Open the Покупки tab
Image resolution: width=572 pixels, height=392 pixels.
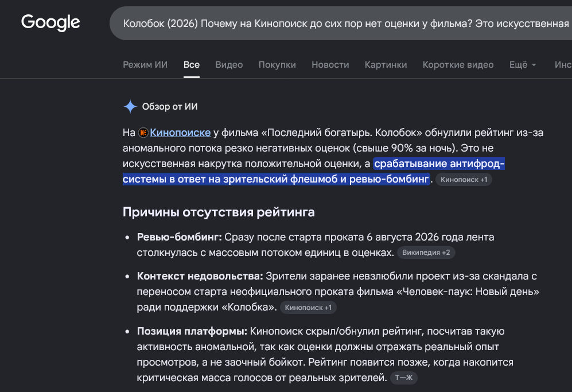point(277,65)
